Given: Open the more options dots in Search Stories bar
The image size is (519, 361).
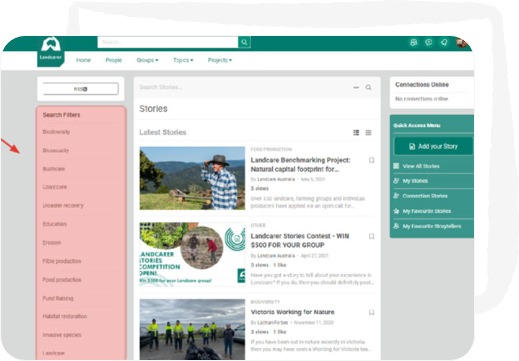Looking at the screenshot, I should (356, 87).
